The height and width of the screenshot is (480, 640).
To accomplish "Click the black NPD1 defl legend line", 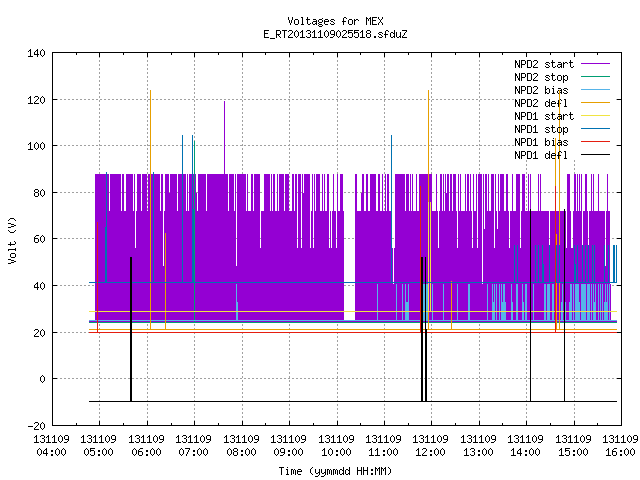I will pyautogui.click(x=596, y=155).
